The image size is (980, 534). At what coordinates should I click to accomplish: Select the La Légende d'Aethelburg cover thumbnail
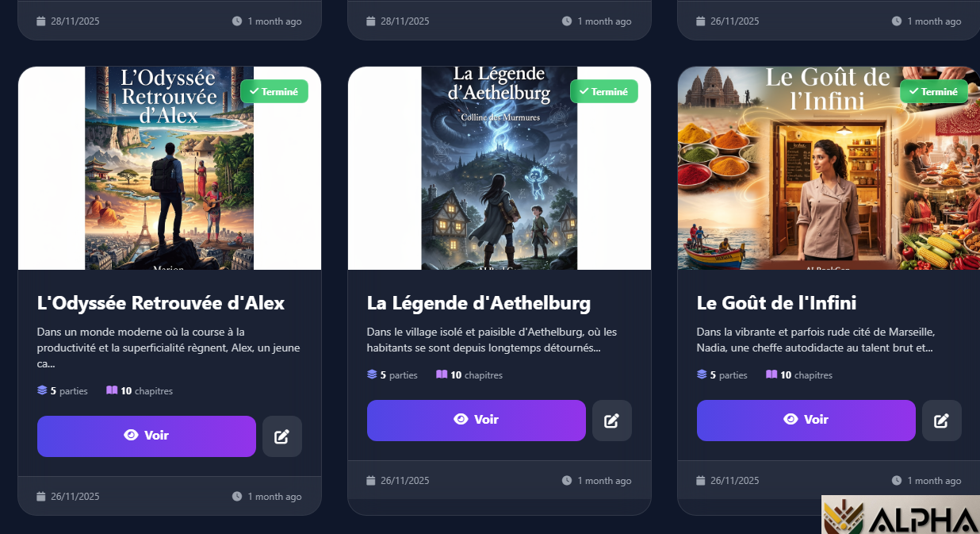click(500, 168)
